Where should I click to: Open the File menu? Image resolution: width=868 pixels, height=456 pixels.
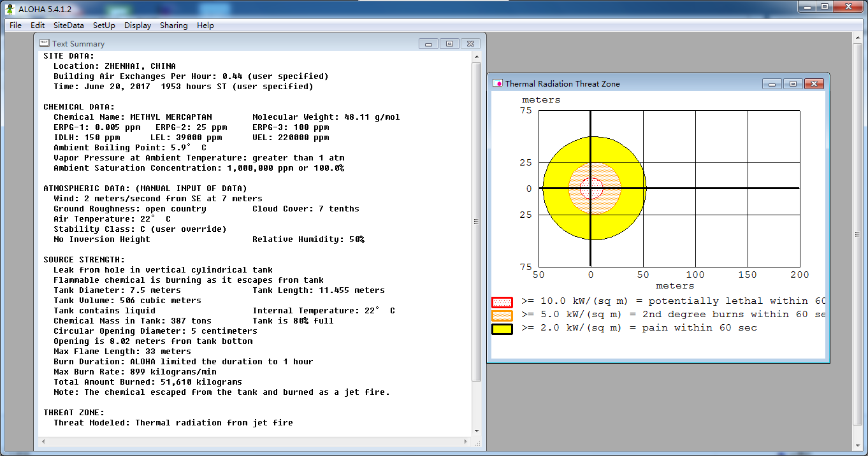[15, 25]
